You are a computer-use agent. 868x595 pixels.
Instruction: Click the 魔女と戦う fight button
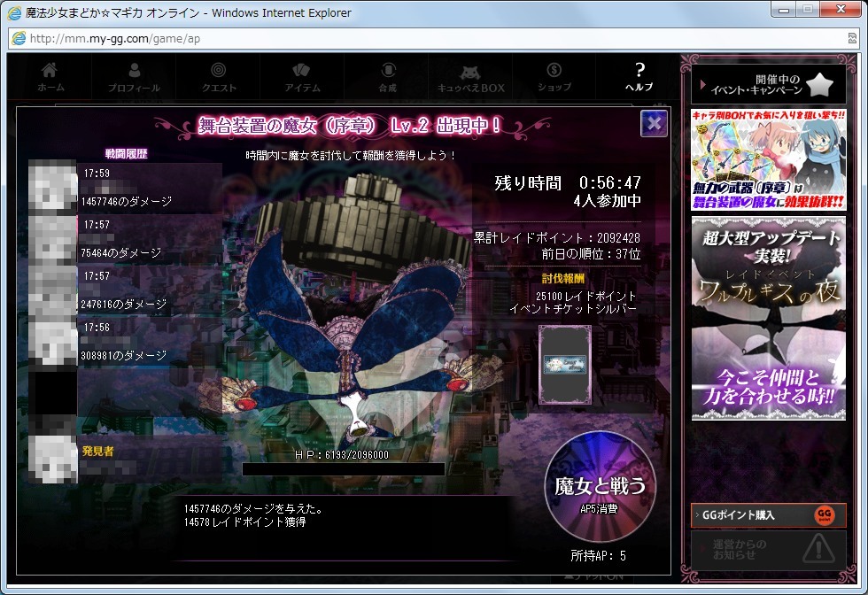[601, 487]
